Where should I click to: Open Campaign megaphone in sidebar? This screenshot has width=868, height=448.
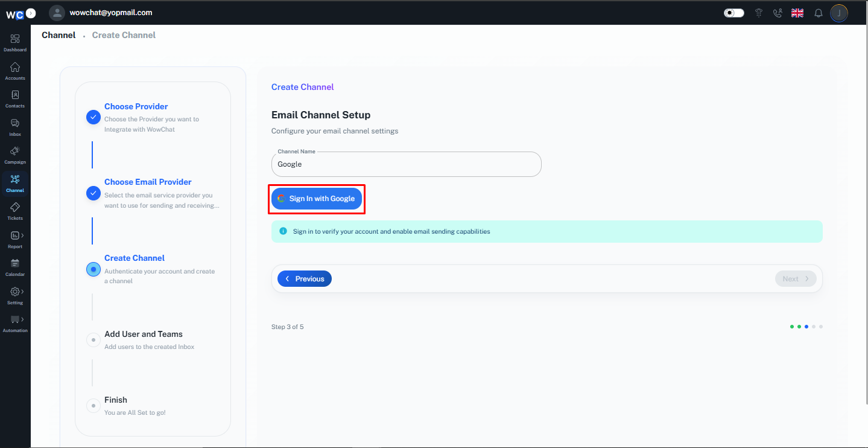click(x=15, y=155)
